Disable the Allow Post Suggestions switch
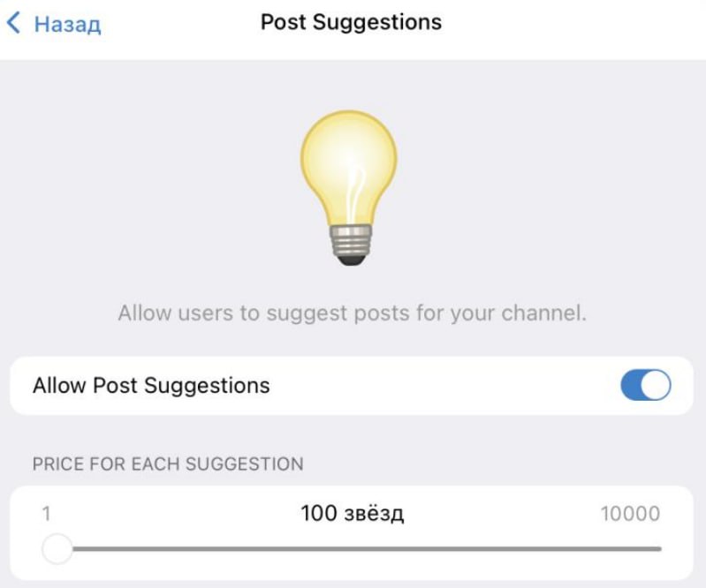 point(646,386)
